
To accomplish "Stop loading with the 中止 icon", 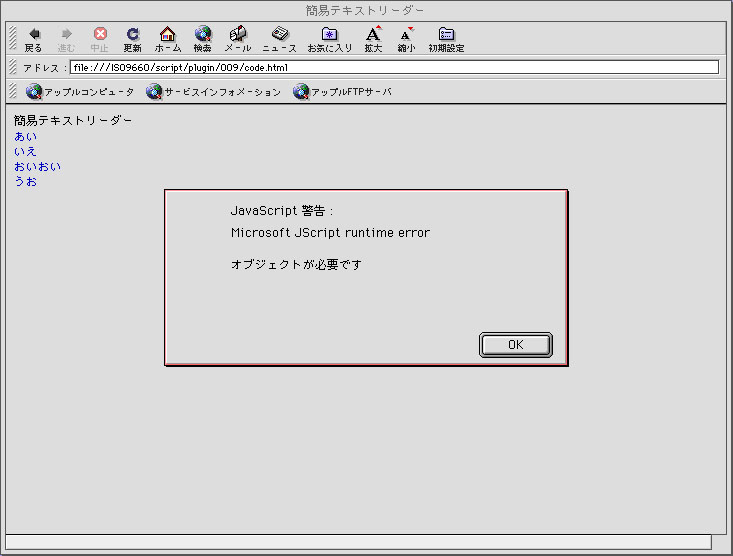I will (100, 39).
